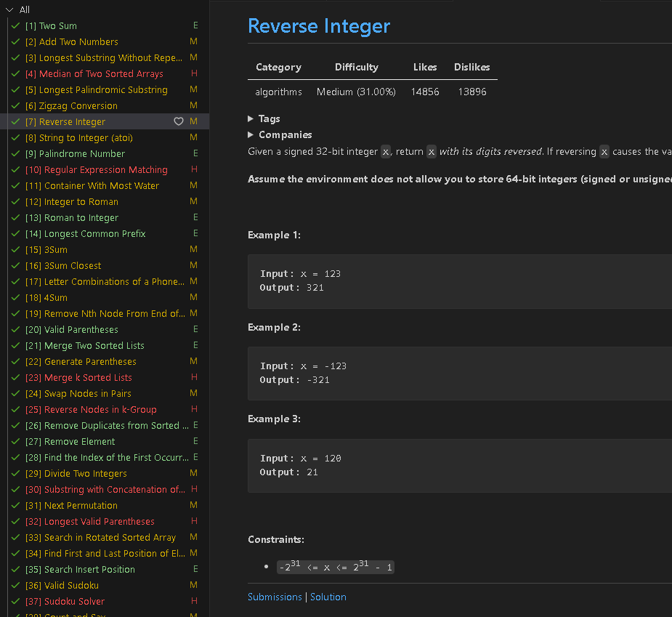This screenshot has height=617, width=672.
Task: Open the Solution link
Action: point(328,597)
